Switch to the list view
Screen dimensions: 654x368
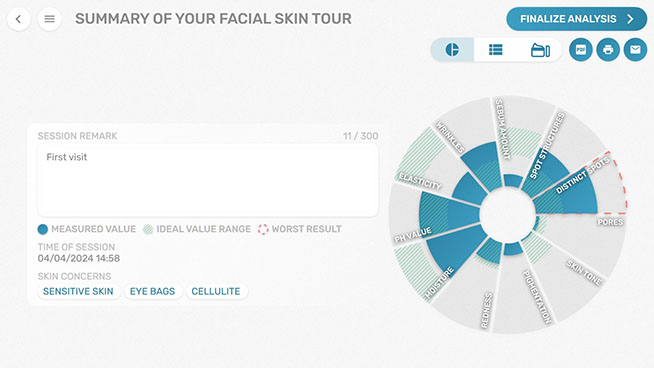pos(496,50)
